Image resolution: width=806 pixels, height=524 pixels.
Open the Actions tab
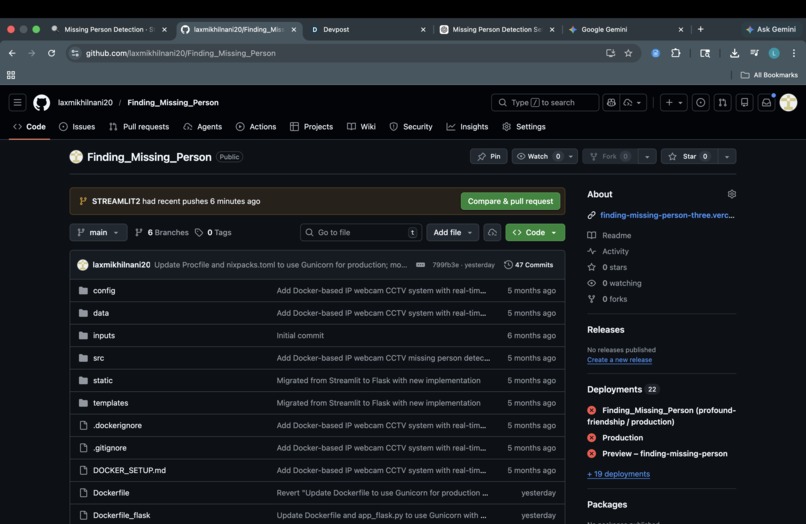(256, 127)
